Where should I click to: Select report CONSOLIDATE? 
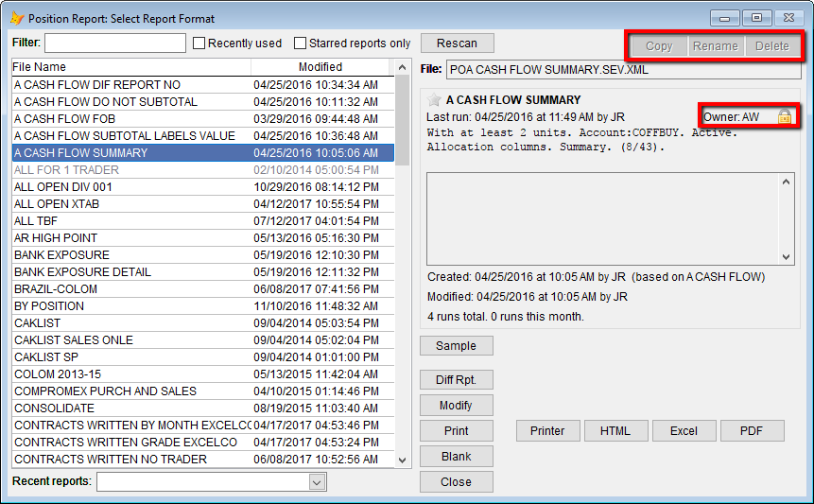(x=203, y=408)
